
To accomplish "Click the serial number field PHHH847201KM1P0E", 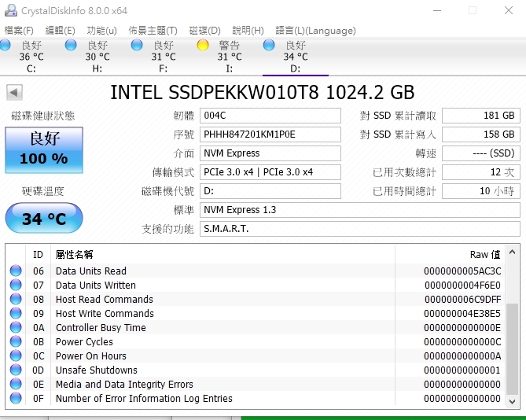I will tap(270, 134).
